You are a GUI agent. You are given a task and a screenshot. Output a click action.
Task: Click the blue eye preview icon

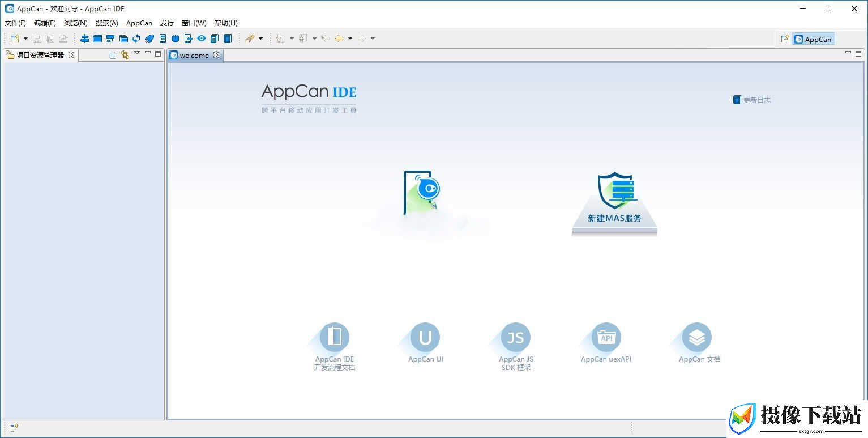point(202,39)
